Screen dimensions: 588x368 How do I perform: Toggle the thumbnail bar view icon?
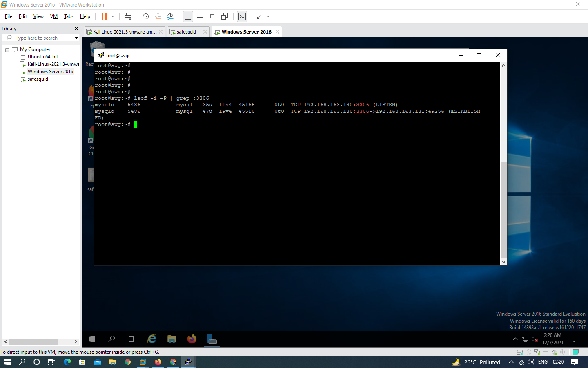pyautogui.click(x=200, y=16)
